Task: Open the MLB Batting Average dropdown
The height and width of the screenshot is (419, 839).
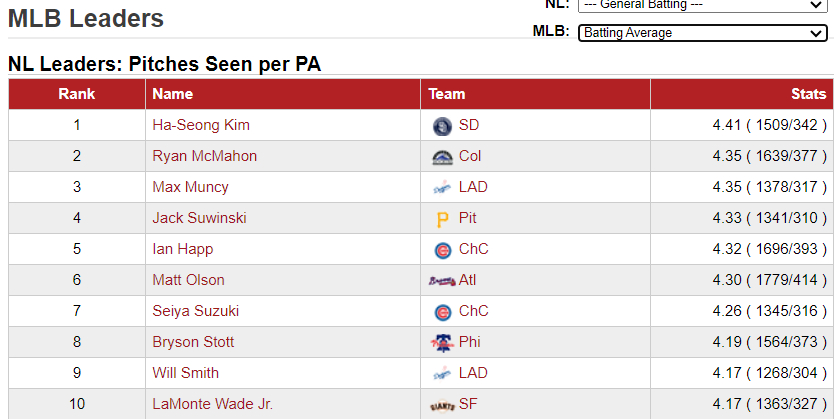Action: [x=703, y=33]
